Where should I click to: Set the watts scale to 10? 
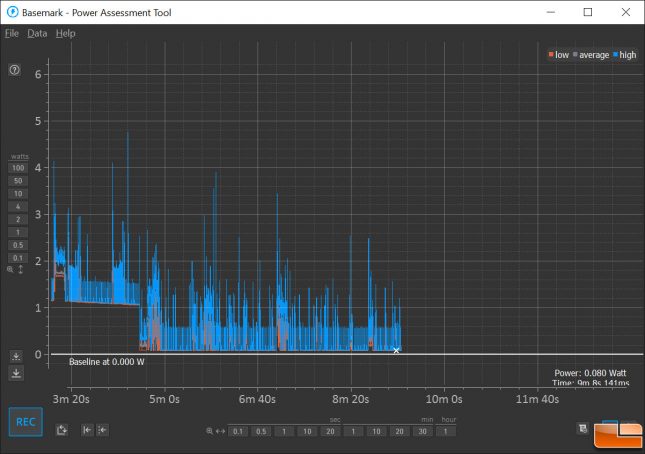click(x=18, y=194)
